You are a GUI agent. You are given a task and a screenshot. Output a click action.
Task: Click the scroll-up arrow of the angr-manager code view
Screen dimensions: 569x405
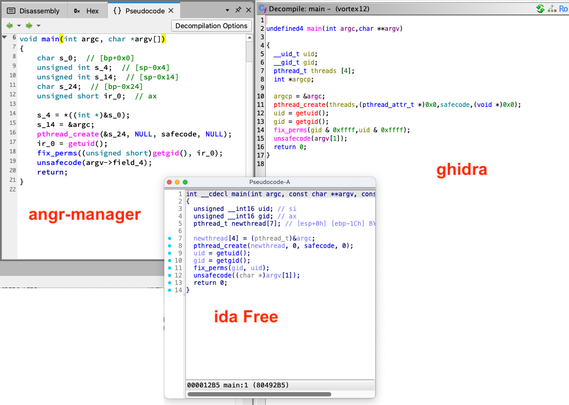tap(249, 38)
